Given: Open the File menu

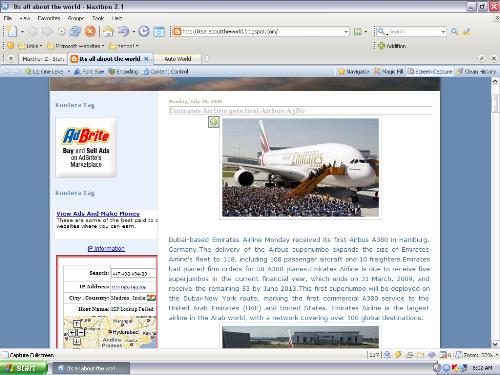Looking at the screenshot, I should (8, 18).
